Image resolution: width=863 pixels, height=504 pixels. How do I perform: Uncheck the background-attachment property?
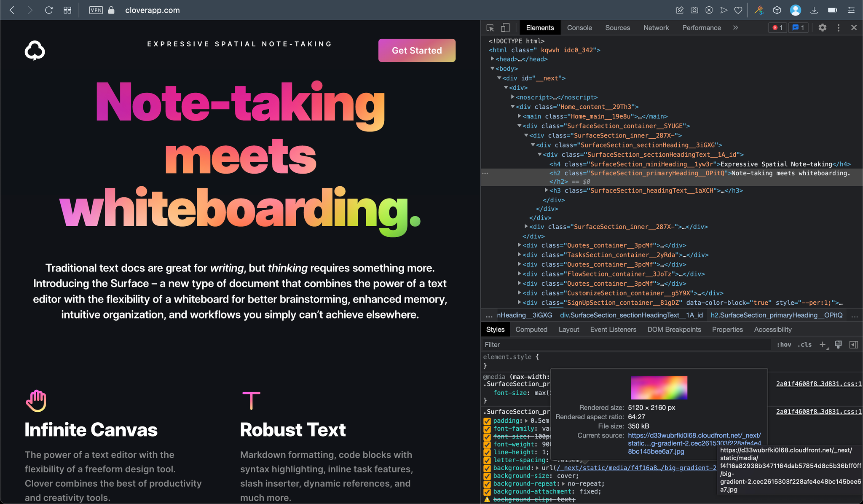[487, 492]
